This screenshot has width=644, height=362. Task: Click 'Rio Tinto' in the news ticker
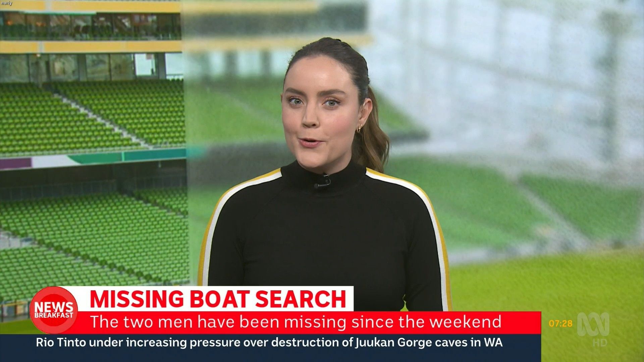click(61, 343)
